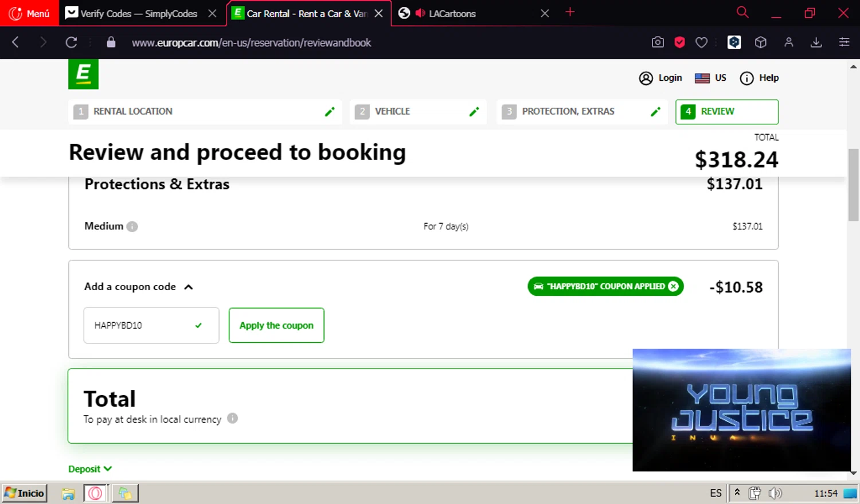
Task: Click the Opera taskbar button
Action: (x=96, y=493)
